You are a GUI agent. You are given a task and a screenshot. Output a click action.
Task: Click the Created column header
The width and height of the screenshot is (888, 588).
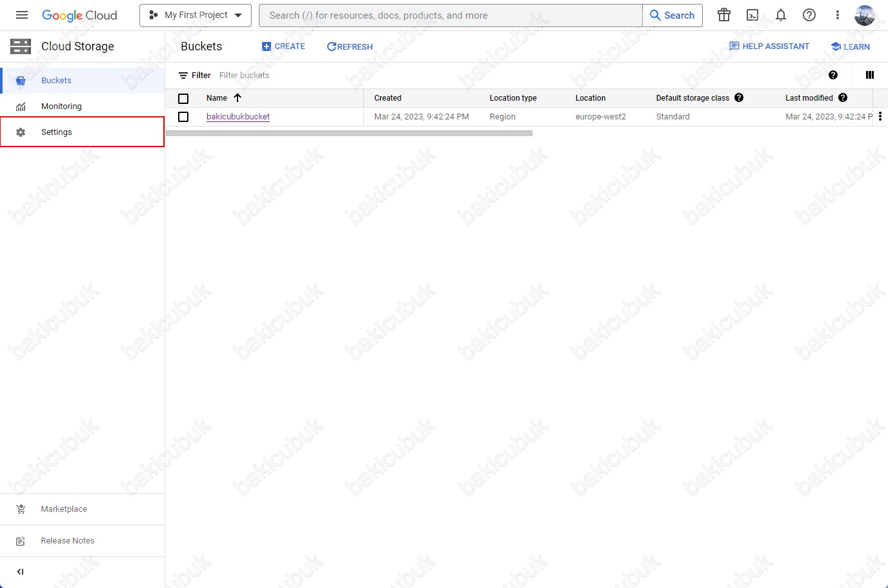[x=388, y=98]
